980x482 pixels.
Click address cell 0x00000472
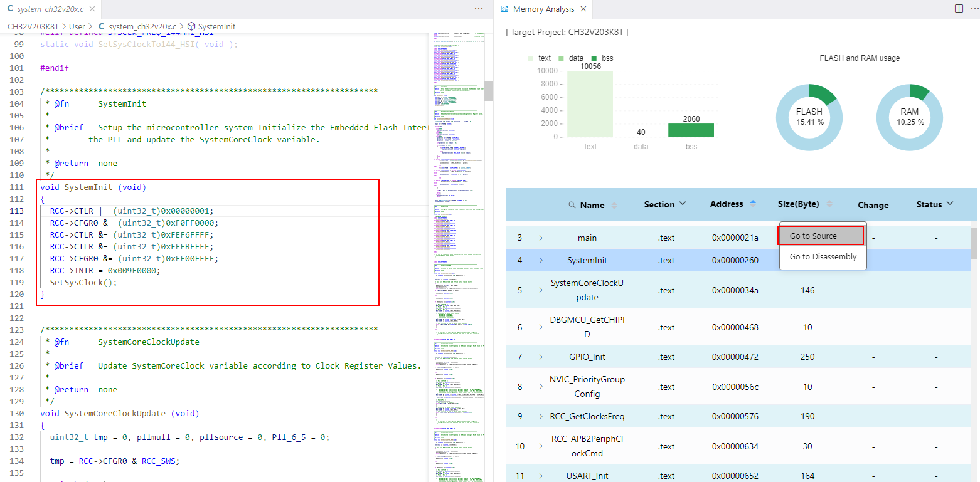(x=735, y=357)
